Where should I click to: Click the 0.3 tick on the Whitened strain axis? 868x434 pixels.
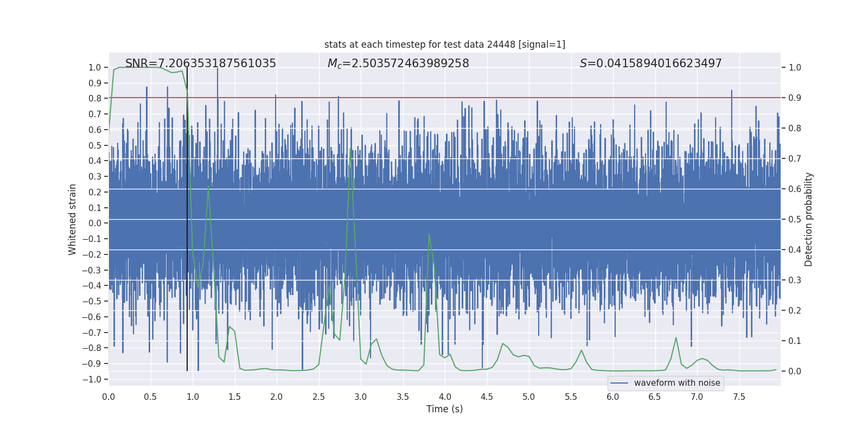95,177
